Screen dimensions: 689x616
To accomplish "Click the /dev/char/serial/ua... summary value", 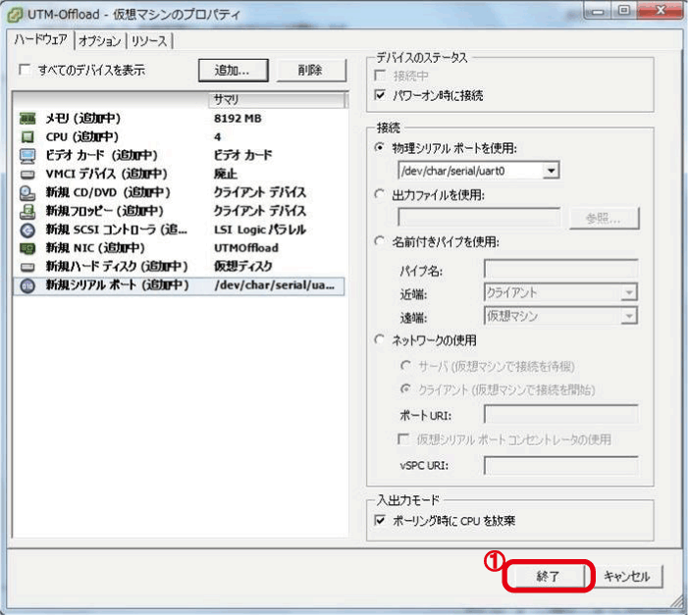I will (x=275, y=285).
